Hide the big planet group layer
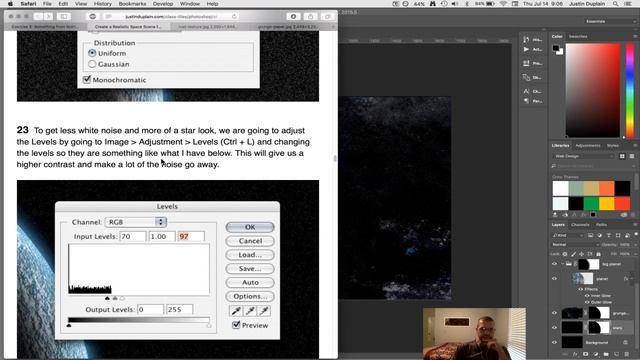The width and height of the screenshot is (640, 360). coord(554,264)
